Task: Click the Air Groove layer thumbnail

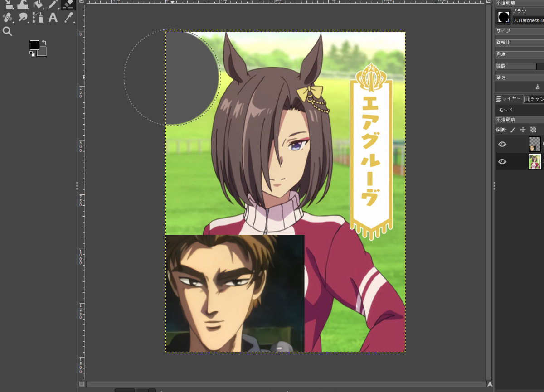Action: (535, 162)
